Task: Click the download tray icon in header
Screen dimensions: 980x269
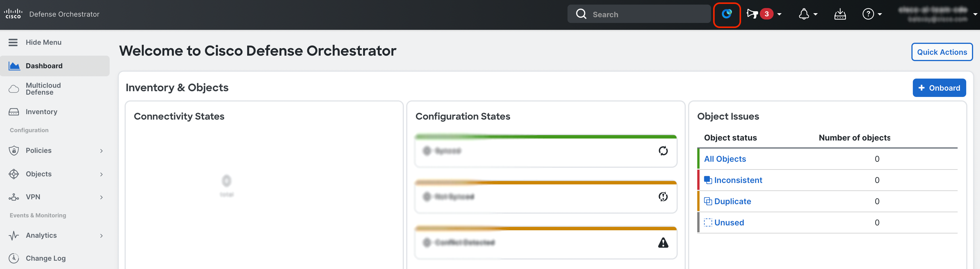Action: point(840,14)
